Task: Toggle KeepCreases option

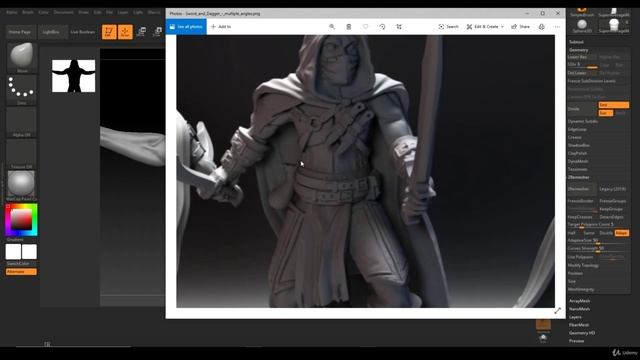Action: (580, 217)
